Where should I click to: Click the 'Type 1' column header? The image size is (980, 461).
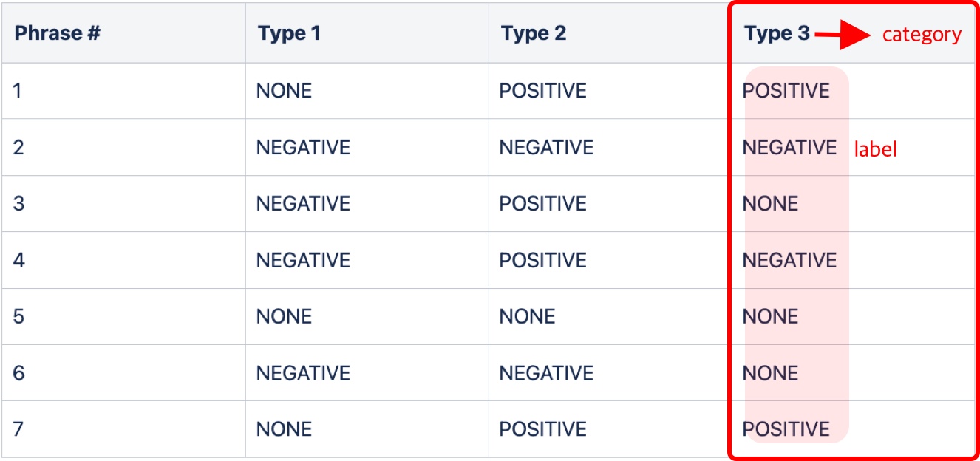click(x=289, y=33)
